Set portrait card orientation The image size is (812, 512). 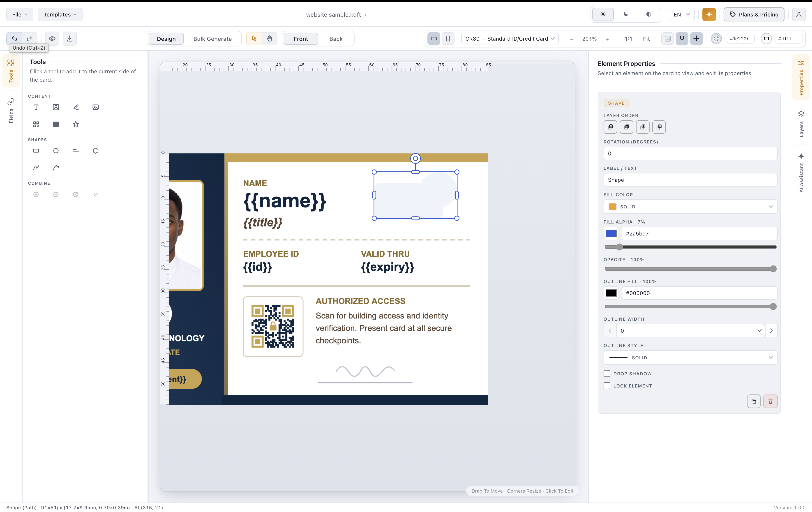(x=448, y=38)
